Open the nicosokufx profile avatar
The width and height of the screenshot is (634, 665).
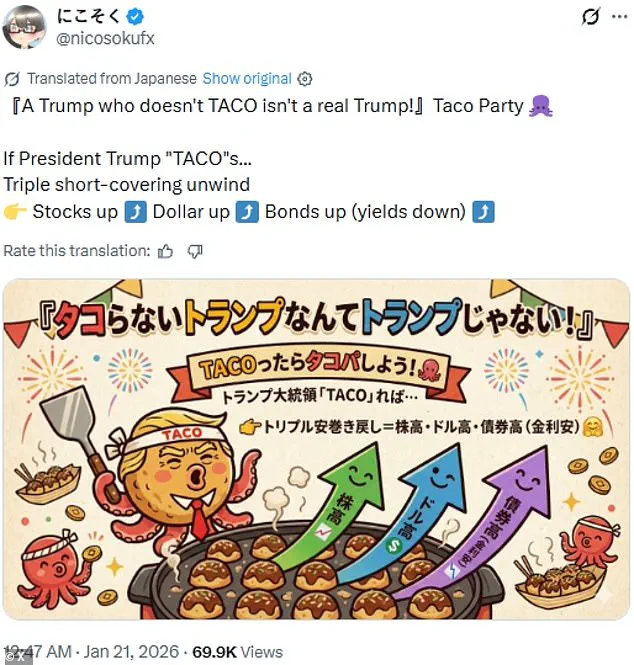coord(25,27)
